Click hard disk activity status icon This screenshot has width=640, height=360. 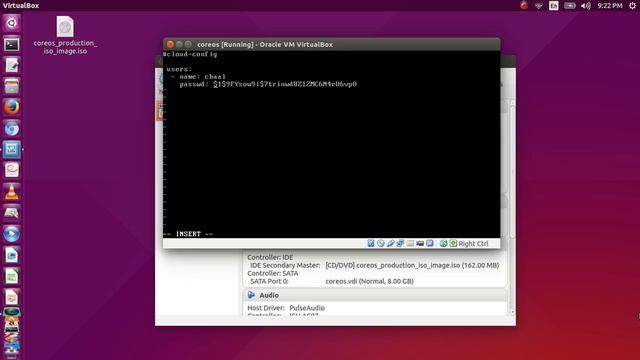pos(371,243)
